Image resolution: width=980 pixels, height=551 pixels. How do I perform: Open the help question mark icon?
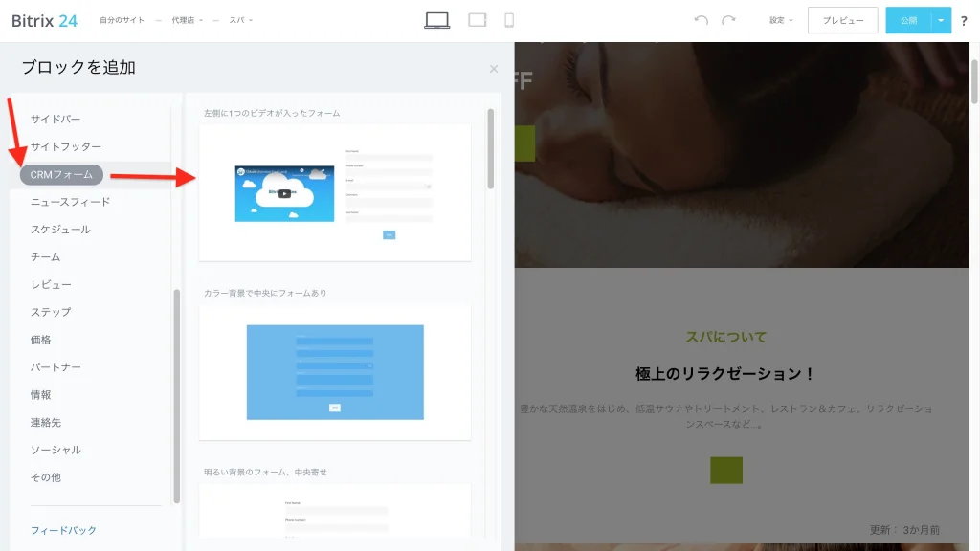[964, 21]
